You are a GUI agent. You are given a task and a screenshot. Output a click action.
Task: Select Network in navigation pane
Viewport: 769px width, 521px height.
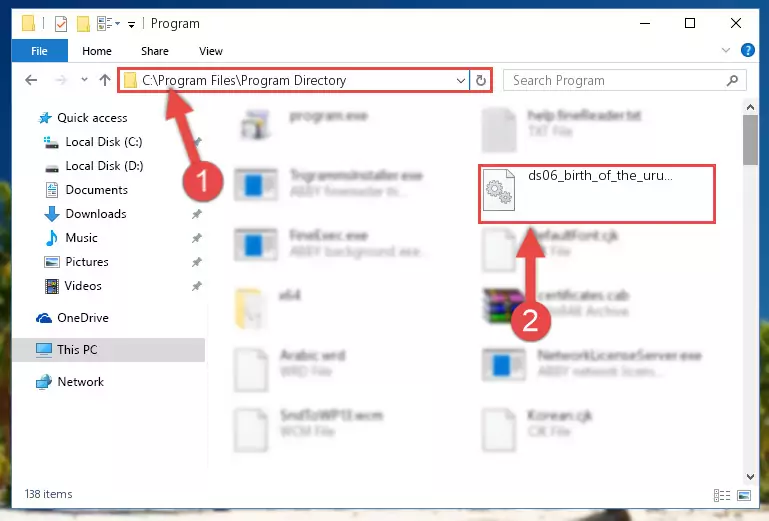coord(80,382)
